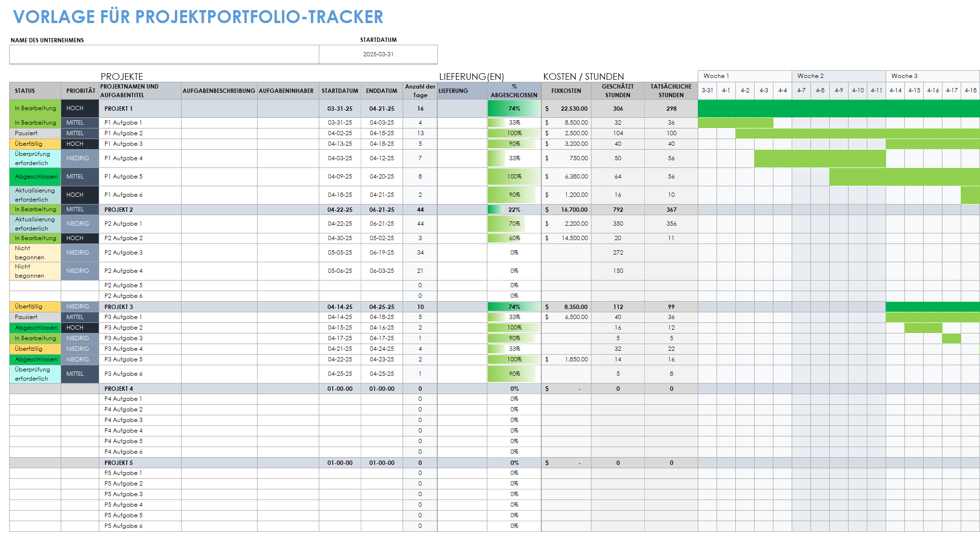The width and height of the screenshot is (980, 538).
Task: Click the Woche 3 timeline header
Action: click(933, 76)
